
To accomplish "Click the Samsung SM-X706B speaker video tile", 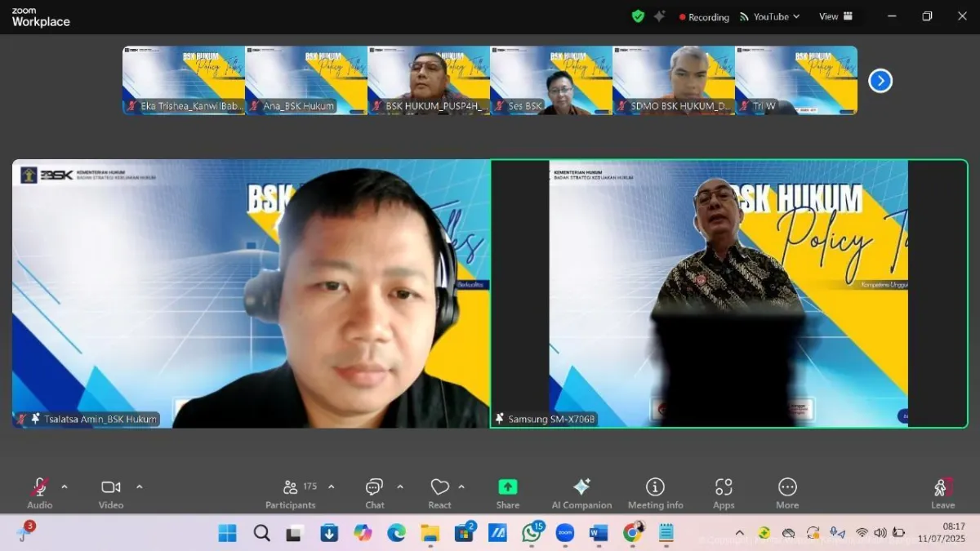I will (x=728, y=294).
